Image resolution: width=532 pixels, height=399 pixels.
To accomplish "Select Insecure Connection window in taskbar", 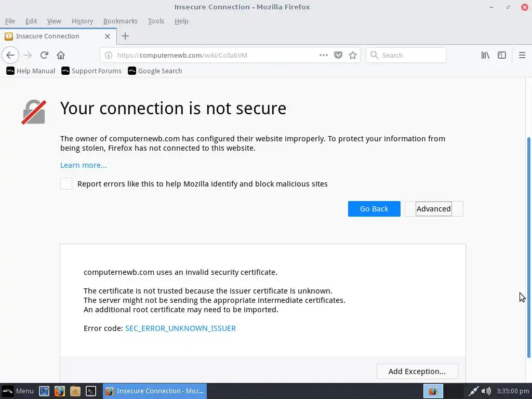I will click(154, 391).
